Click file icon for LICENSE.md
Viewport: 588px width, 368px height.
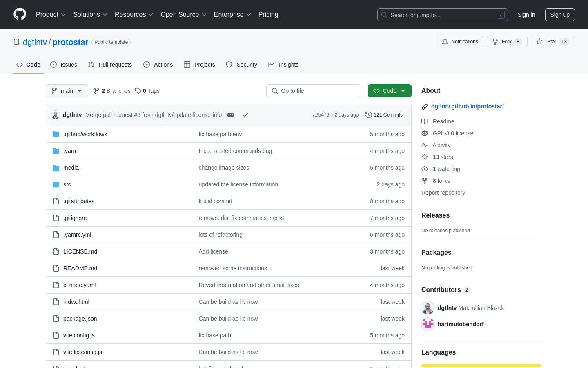[56, 251]
